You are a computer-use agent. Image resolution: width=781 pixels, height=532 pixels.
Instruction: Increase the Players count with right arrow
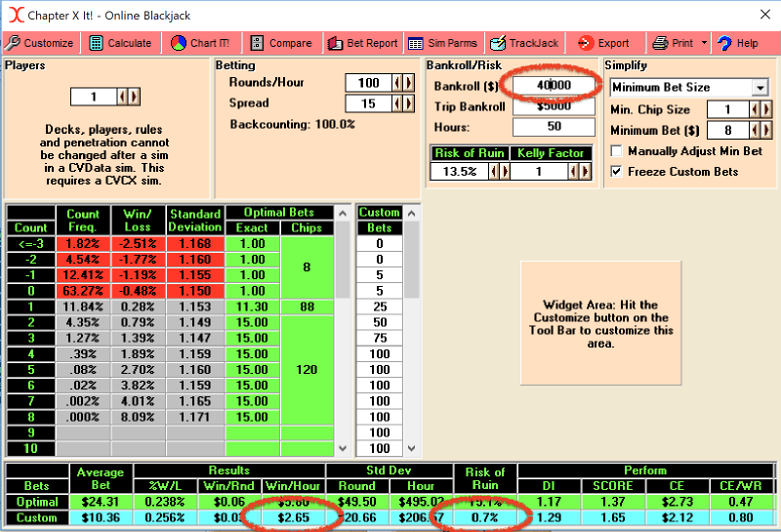pos(134,97)
